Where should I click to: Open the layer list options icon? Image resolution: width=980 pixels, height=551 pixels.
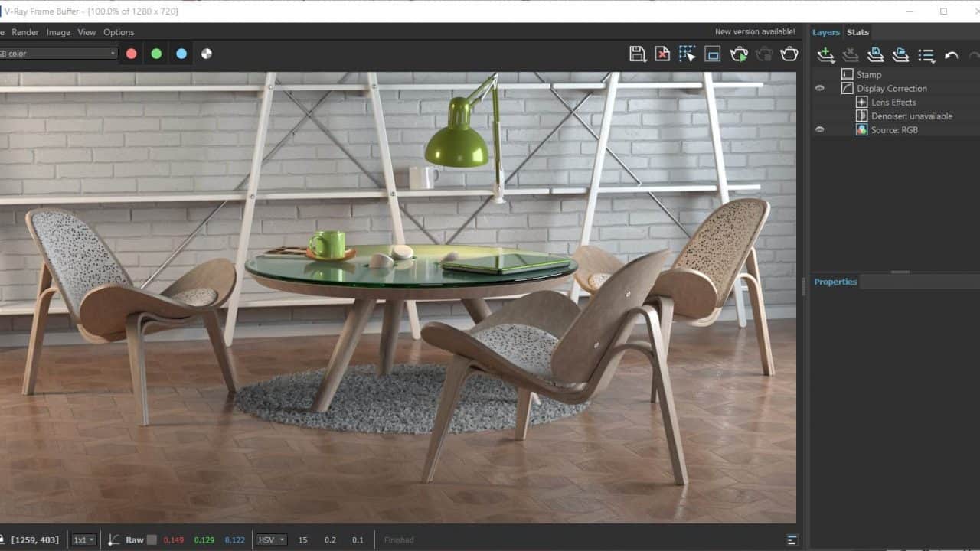926,55
